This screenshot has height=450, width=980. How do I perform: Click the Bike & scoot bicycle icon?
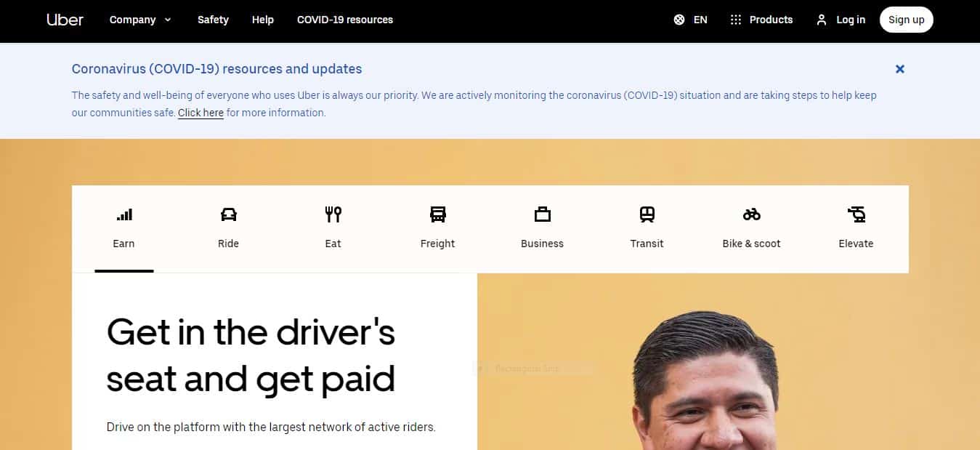coord(752,214)
